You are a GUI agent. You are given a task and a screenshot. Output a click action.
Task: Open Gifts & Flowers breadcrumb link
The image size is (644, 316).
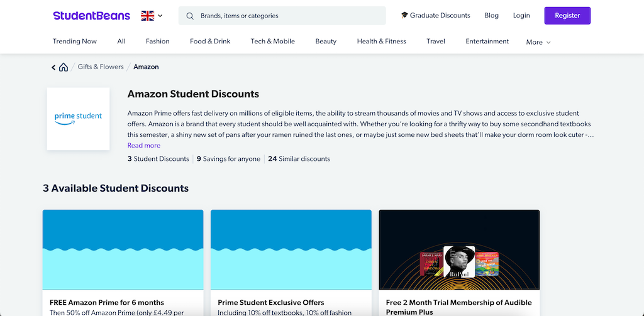tap(101, 67)
